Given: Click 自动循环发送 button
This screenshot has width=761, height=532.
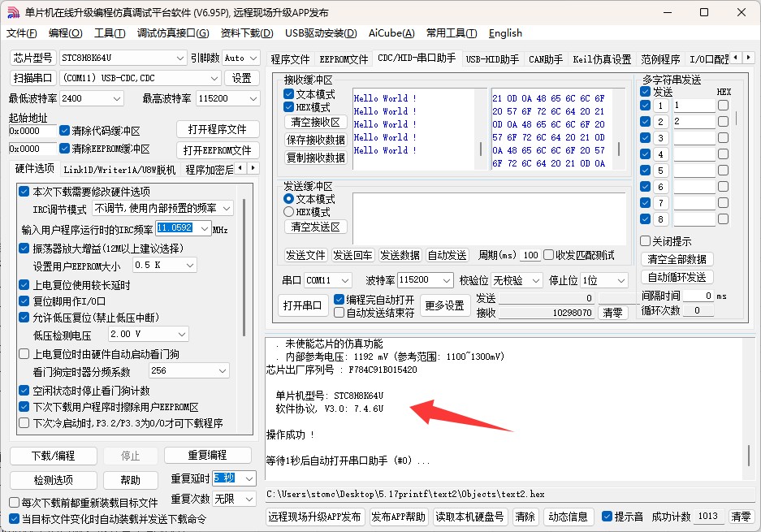Looking at the screenshot, I should (677, 277).
